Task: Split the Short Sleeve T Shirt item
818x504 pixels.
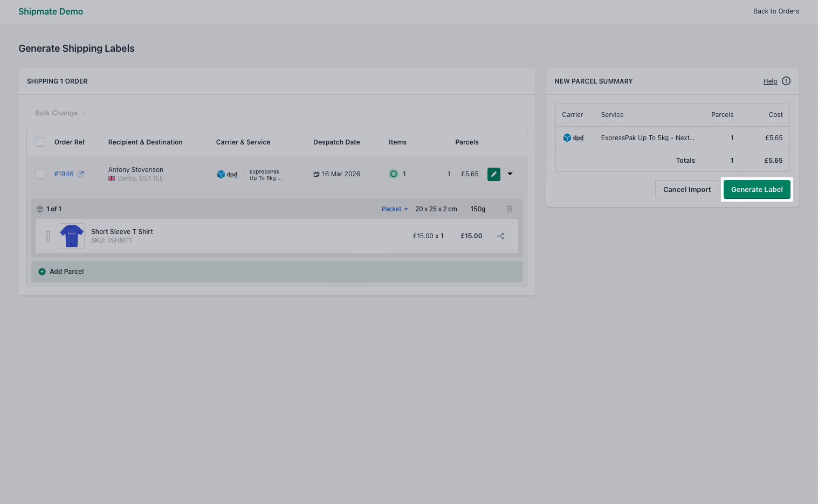Action: pos(500,236)
